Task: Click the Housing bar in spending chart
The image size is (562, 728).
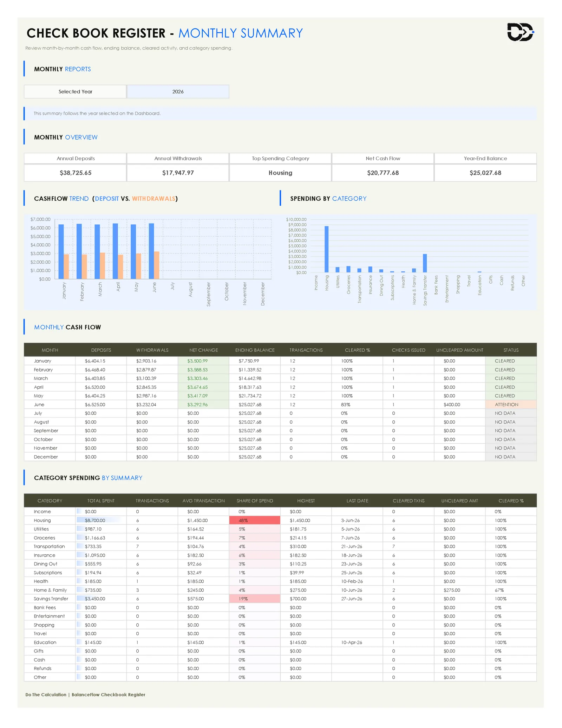Action: click(x=327, y=249)
